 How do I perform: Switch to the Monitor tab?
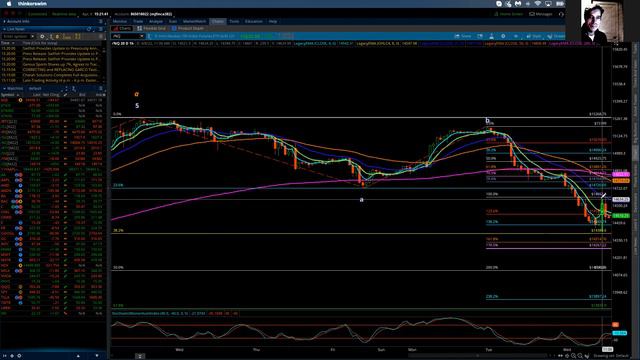coord(120,21)
